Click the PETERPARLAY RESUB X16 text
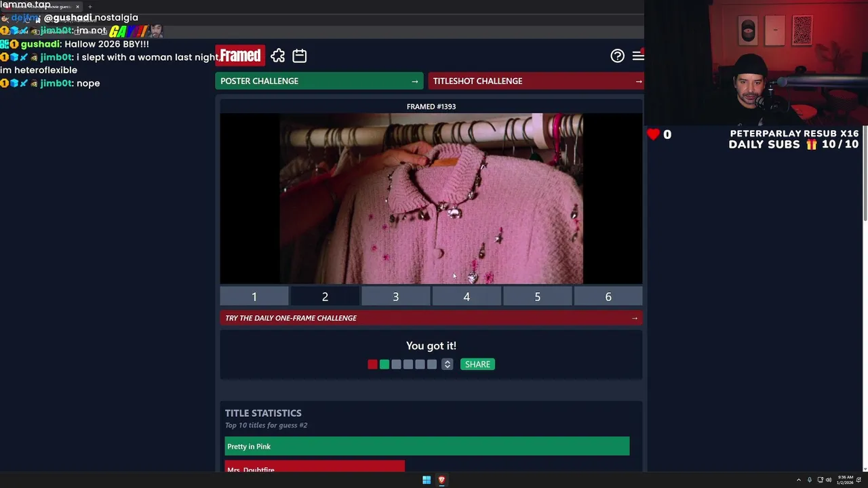 (794, 134)
